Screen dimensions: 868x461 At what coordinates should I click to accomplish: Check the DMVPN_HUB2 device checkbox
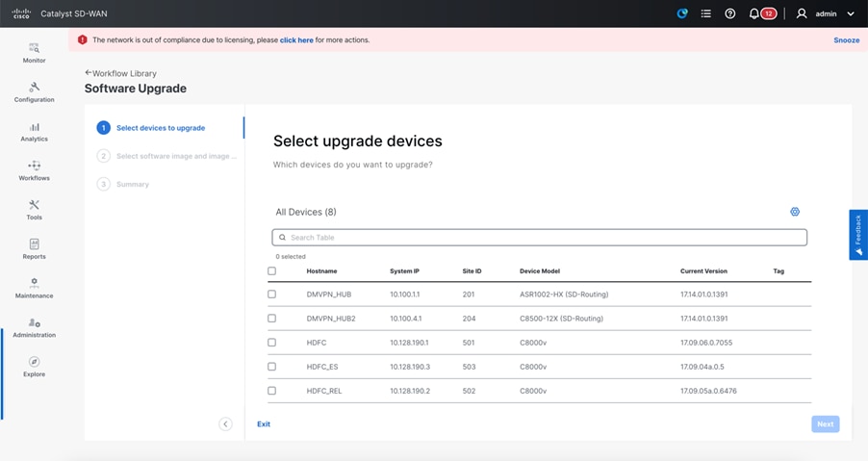click(x=271, y=319)
